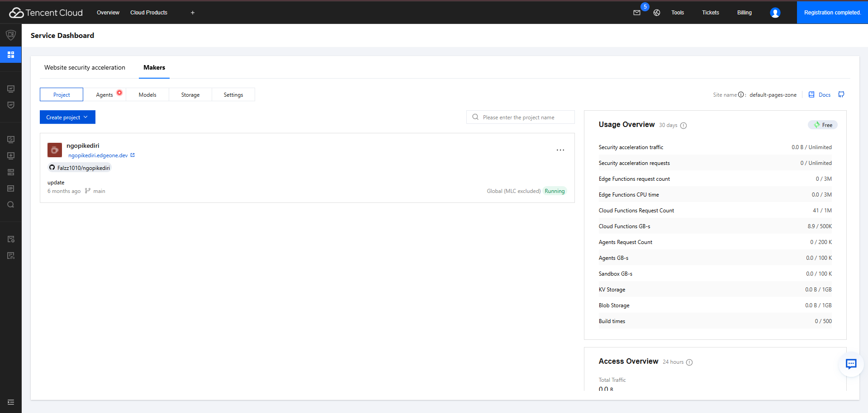Click the feedback icon next to Docs

tap(841, 94)
